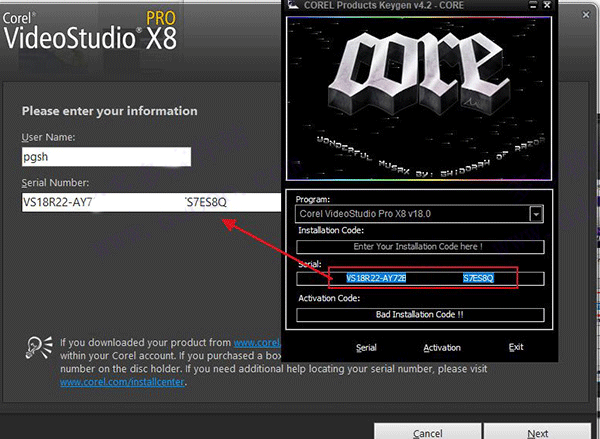
Task: Click the Activation button in the CORE window
Action: 442,348
